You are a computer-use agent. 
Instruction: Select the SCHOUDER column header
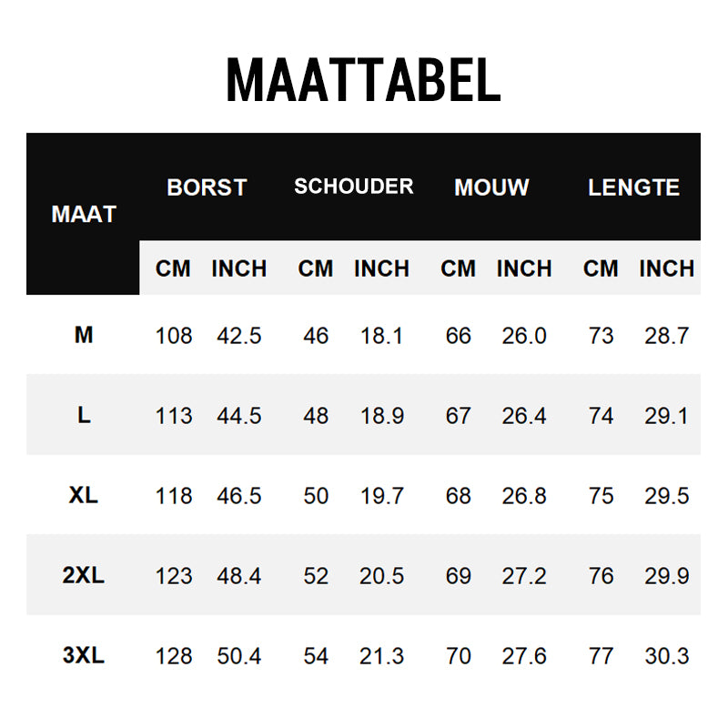(353, 187)
